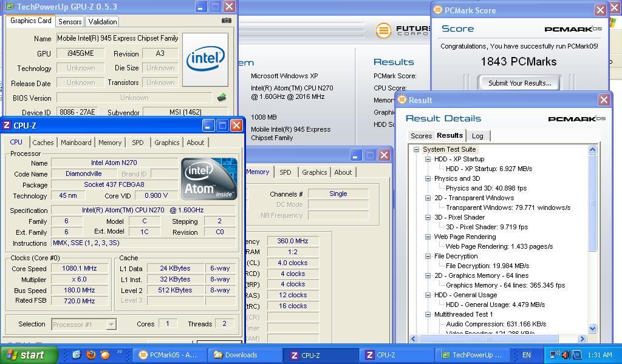
Task: Click the horizontal scrollbar right arrow in Result
Action: [x=582, y=339]
